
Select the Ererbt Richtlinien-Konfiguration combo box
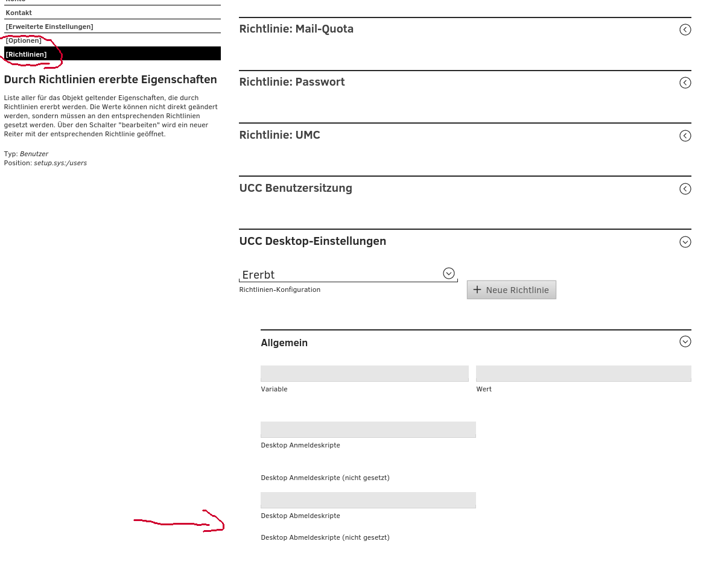341,275
